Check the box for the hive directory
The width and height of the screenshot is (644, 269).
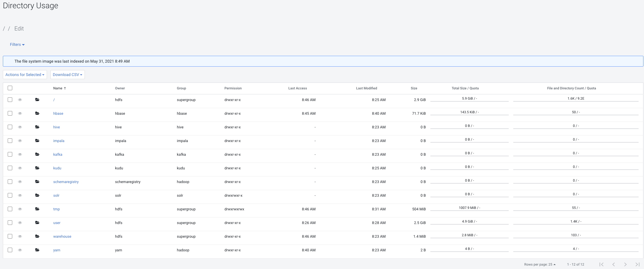[10, 127]
